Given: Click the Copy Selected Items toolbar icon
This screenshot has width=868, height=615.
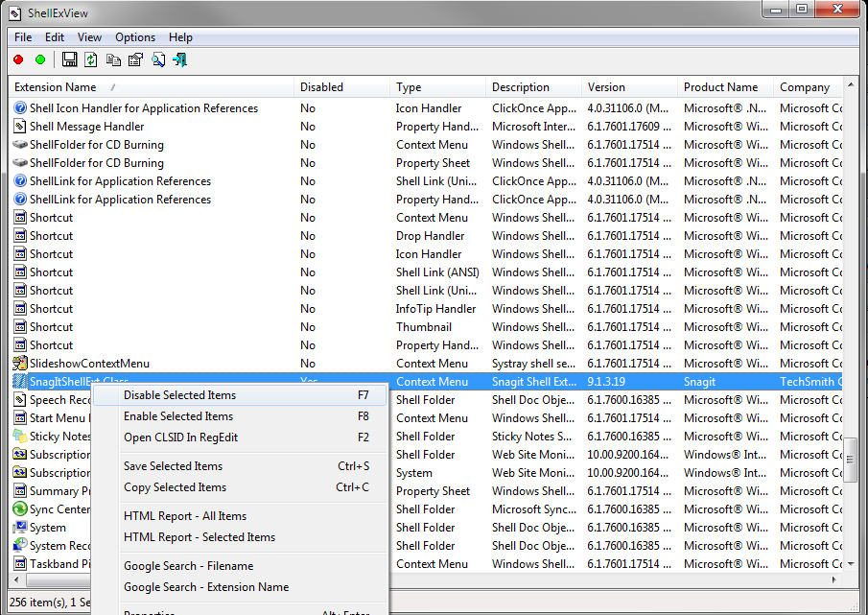Looking at the screenshot, I should tap(113, 59).
